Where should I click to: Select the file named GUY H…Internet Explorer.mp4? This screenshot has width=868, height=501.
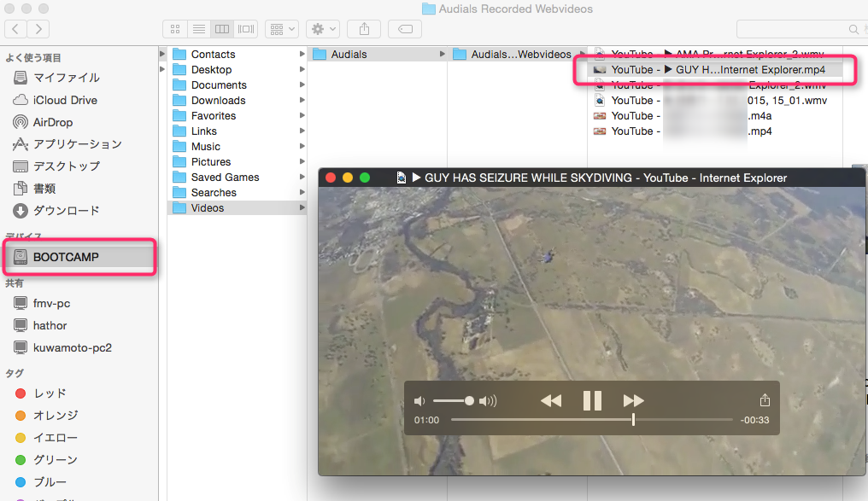715,70
